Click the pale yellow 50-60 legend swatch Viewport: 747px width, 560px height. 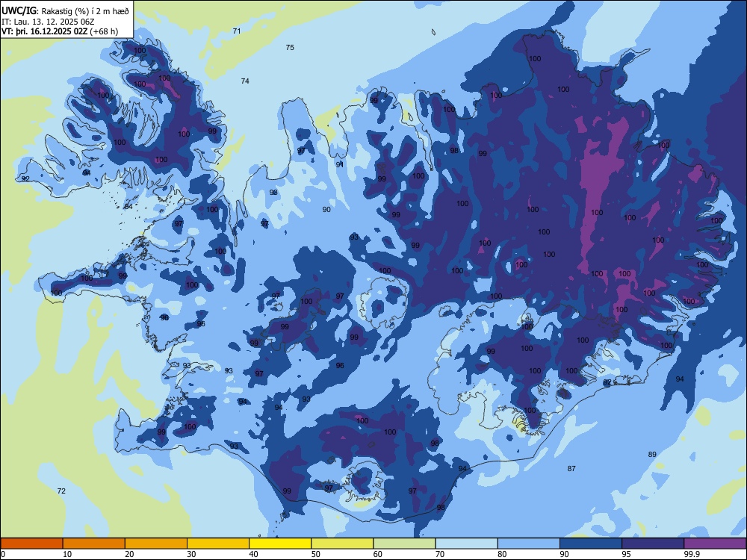(342, 544)
